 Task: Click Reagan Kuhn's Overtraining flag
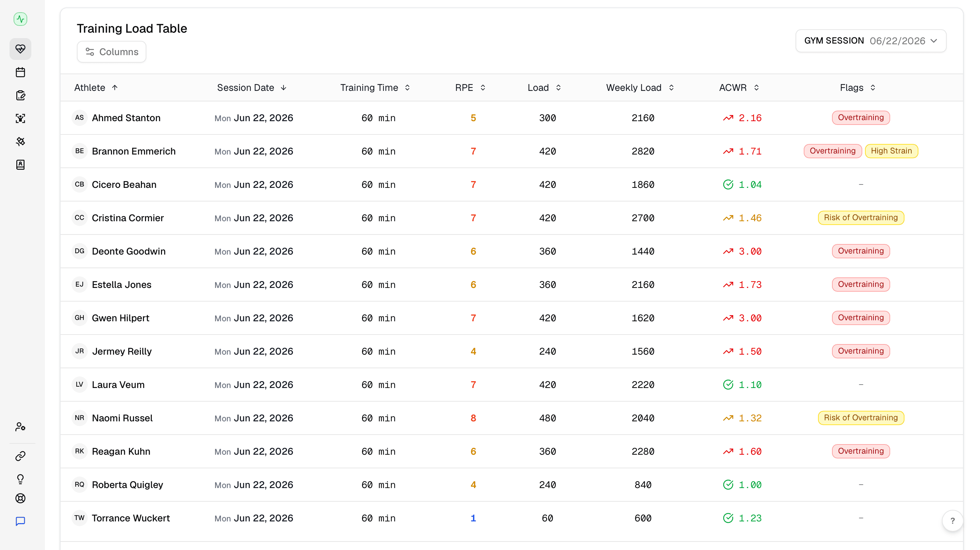pos(861,451)
